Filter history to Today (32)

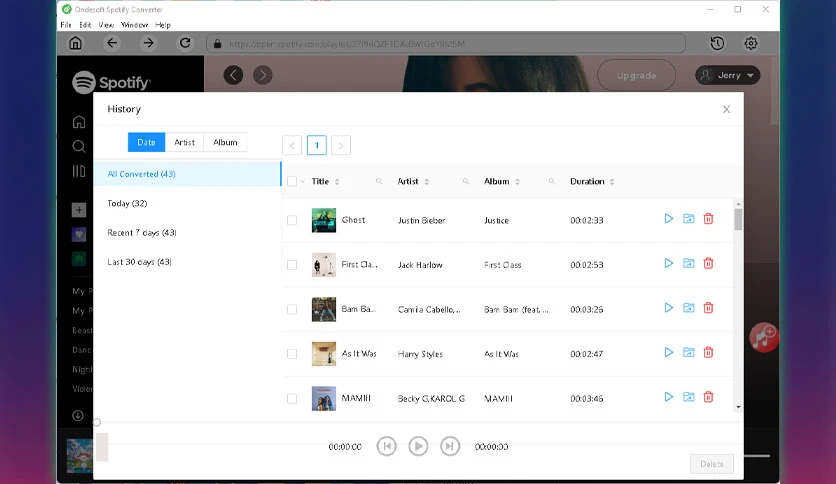pyautogui.click(x=187, y=203)
